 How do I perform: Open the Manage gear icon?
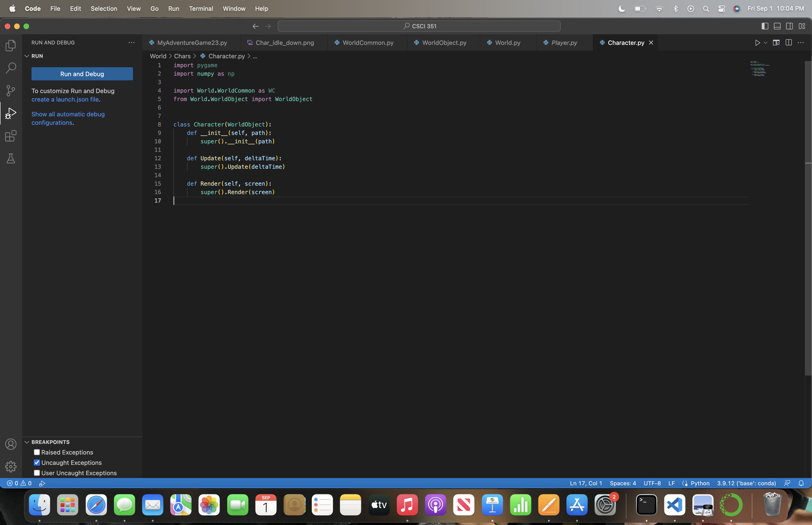[11, 467]
